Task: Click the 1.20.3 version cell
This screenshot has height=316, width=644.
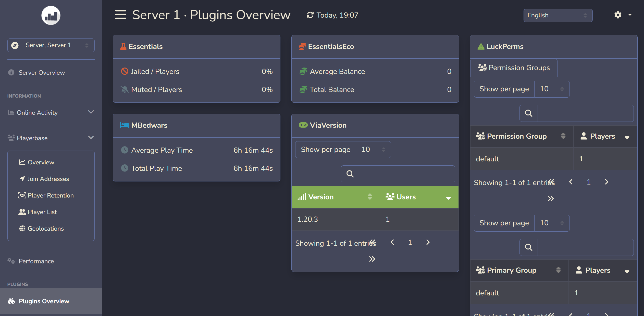Action: coord(336,219)
